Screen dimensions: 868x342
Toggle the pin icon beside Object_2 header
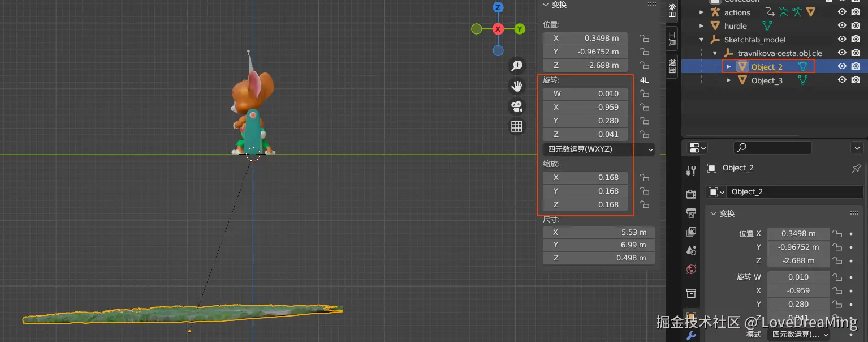click(857, 168)
